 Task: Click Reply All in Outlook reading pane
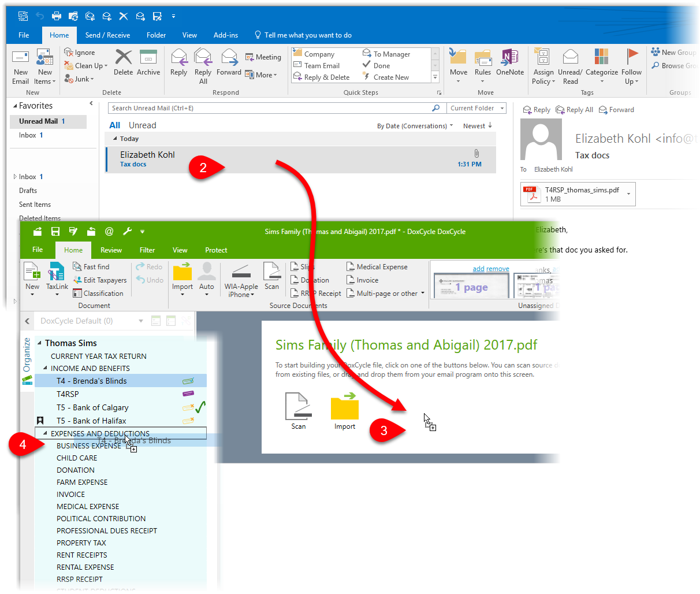coord(574,110)
